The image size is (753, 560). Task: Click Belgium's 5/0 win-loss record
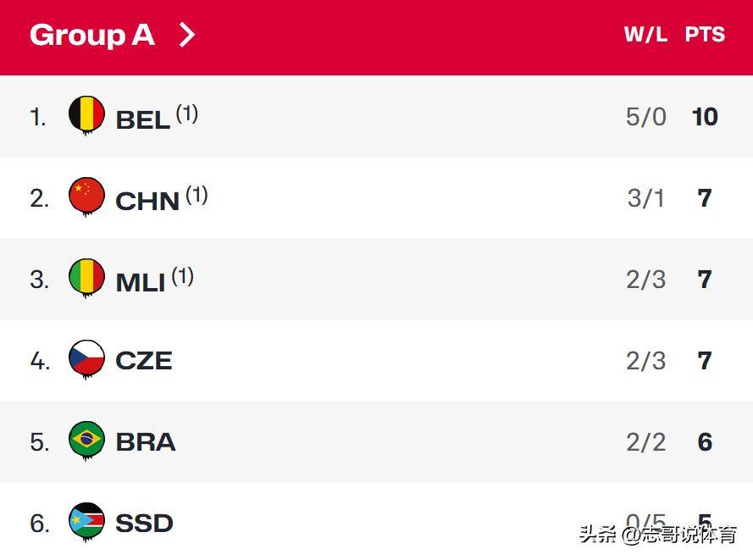click(646, 117)
